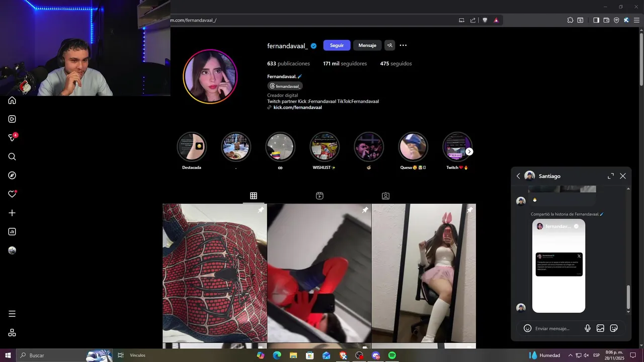644x362 pixels.
Task: Create a new post with plus icon
Action: (12, 213)
